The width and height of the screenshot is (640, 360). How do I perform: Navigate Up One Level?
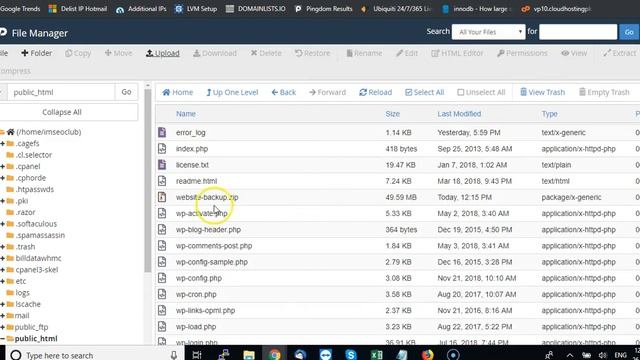pyautogui.click(x=232, y=92)
